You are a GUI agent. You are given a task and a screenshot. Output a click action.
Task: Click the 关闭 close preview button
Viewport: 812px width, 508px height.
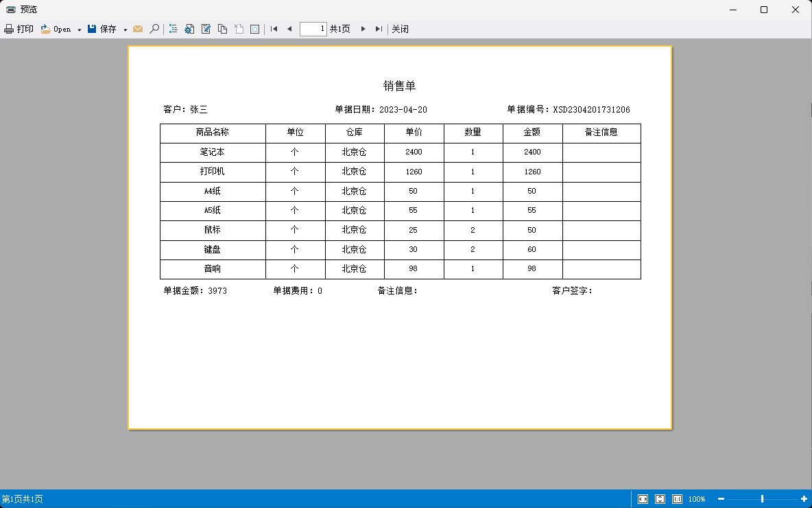(400, 29)
